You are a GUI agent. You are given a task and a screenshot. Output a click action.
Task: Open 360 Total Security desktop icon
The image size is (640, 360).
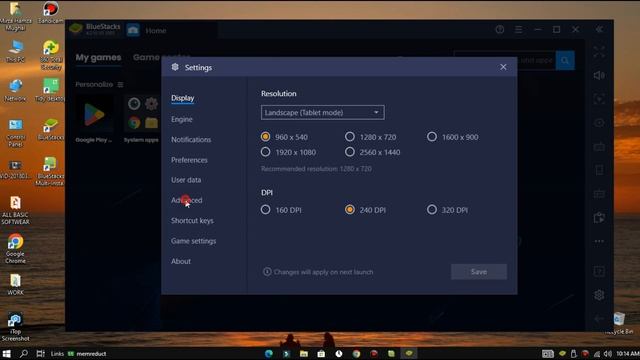pyautogui.click(x=51, y=55)
